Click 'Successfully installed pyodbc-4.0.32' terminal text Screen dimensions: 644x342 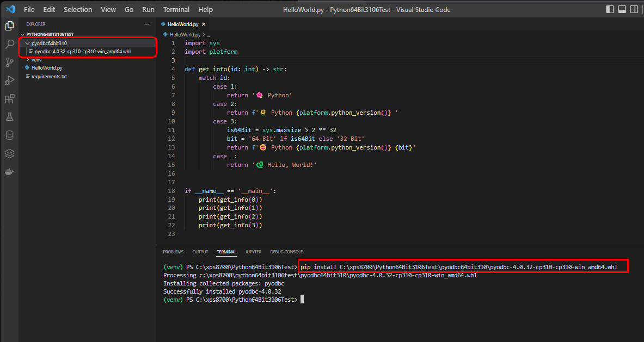(x=222, y=292)
